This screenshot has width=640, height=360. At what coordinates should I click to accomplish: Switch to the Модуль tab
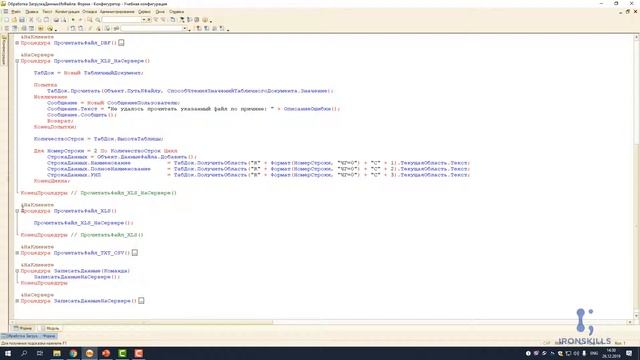pyautogui.click(x=50, y=328)
